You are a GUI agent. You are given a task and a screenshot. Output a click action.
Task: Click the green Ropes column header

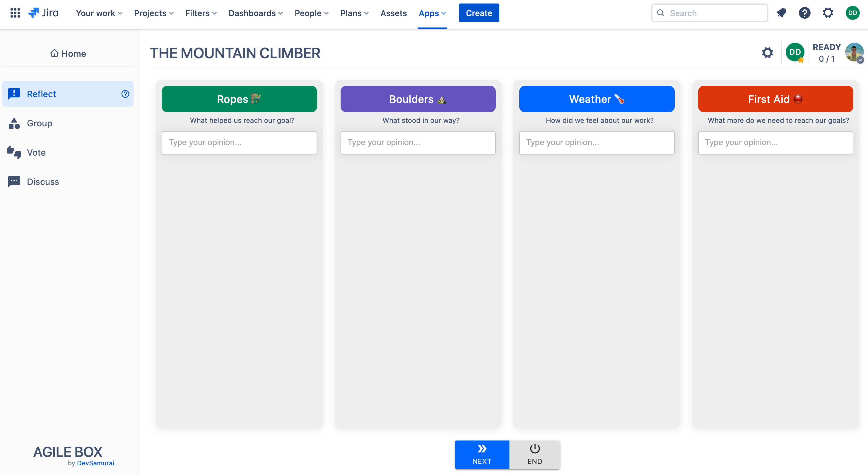click(239, 99)
